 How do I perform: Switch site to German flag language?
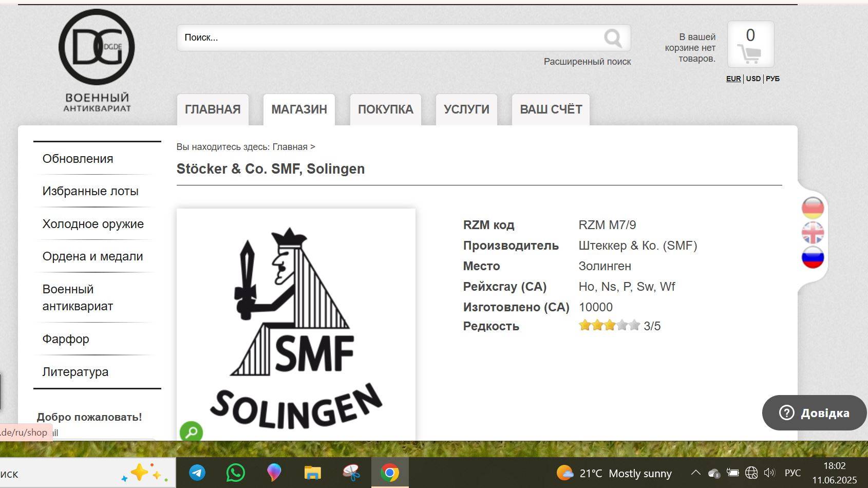coord(813,208)
